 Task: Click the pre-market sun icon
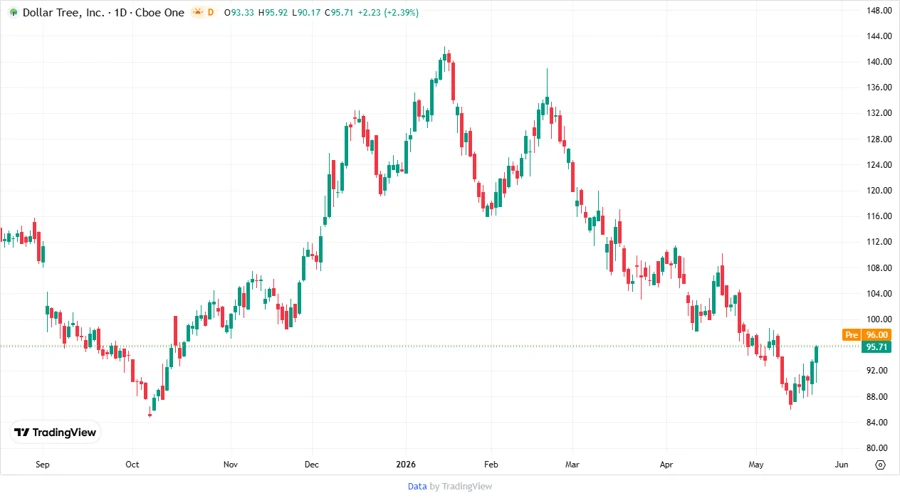click(198, 12)
